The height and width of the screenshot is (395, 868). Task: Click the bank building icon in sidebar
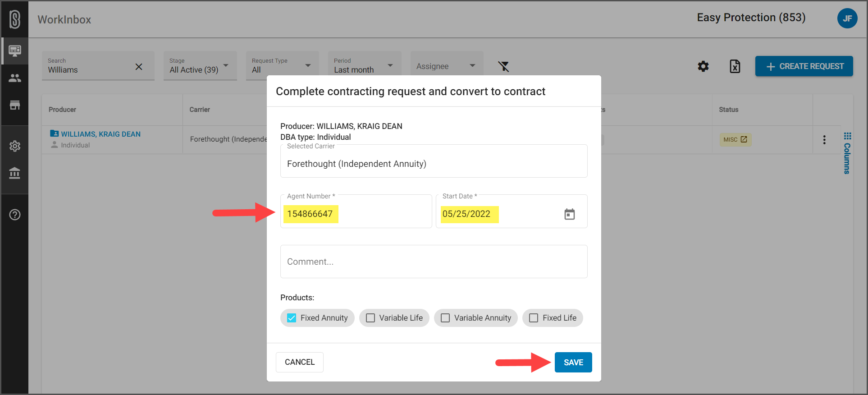(x=15, y=173)
